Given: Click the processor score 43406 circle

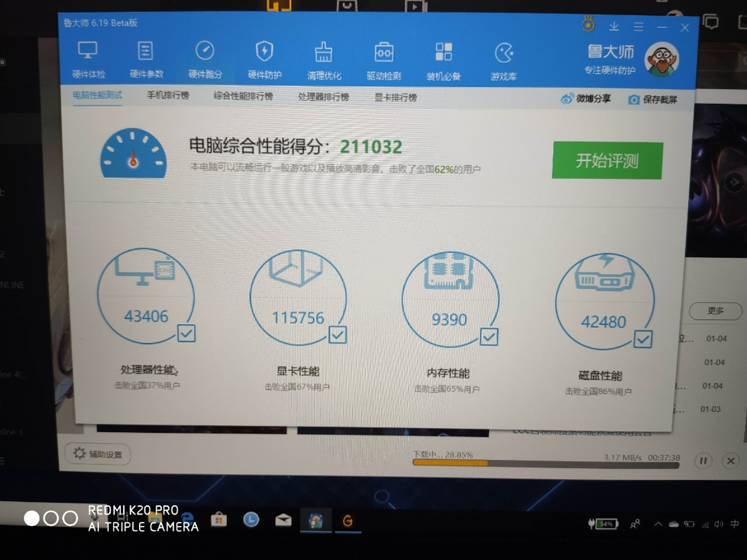Looking at the screenshot, I should pyautogui.click(x=146, y=296).
